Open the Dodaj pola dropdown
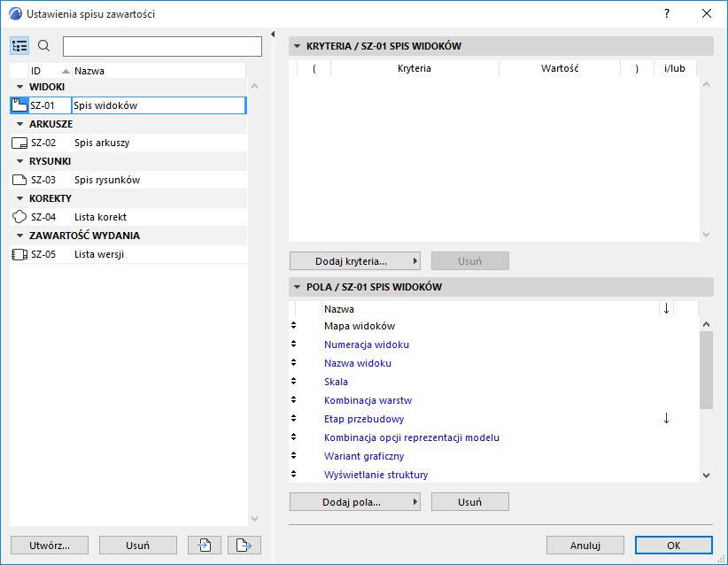728x565 pixels. point(354,502)
